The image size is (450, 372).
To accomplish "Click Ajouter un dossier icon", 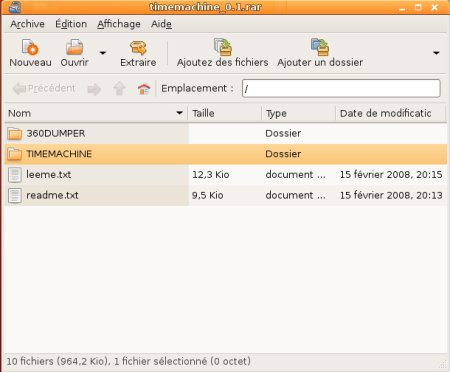I will [320, 47].
